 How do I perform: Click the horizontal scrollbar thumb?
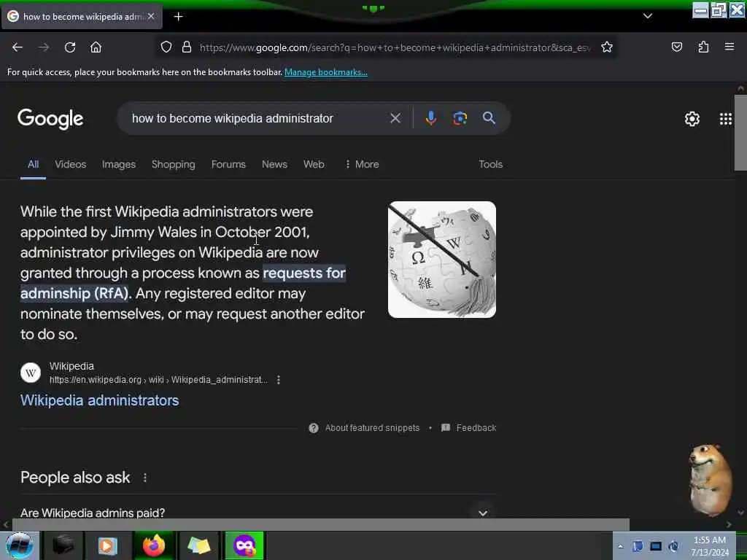click(320, 525)
